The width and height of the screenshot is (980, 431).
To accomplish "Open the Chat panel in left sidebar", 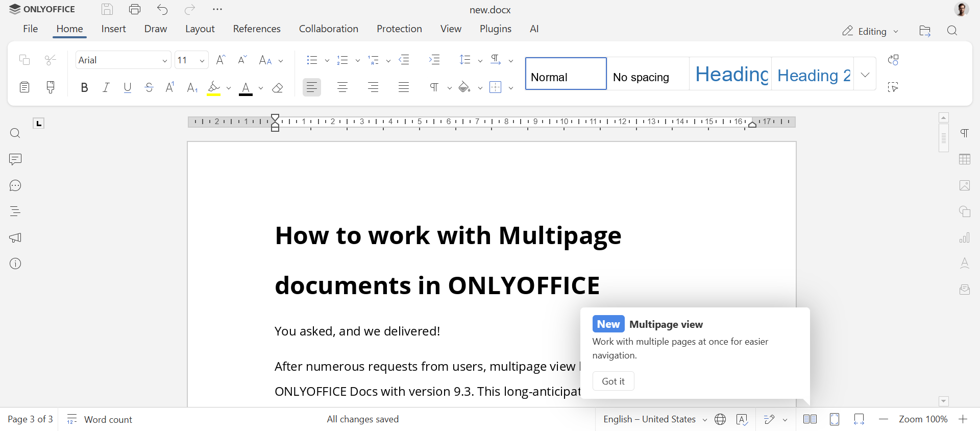I will point(15,185).
